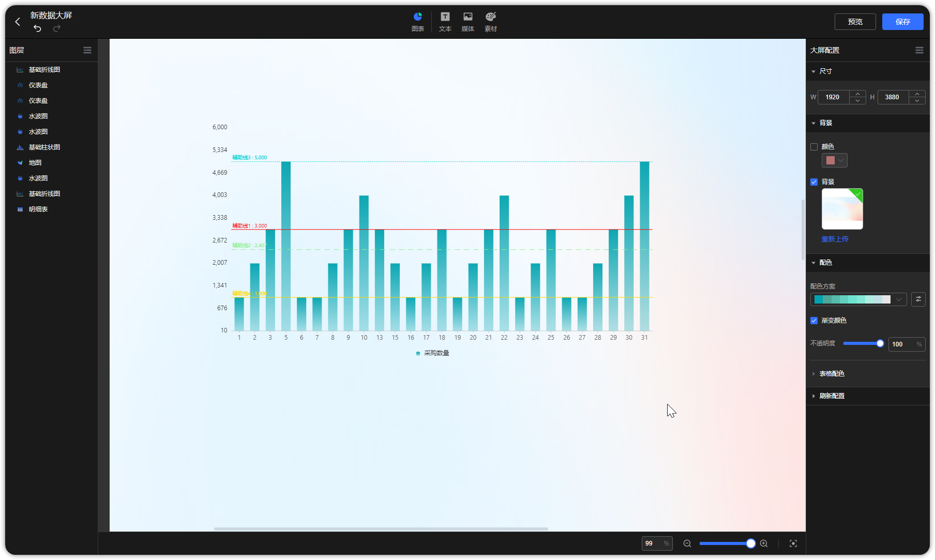Click the 保存 save button

click(903, 22)
